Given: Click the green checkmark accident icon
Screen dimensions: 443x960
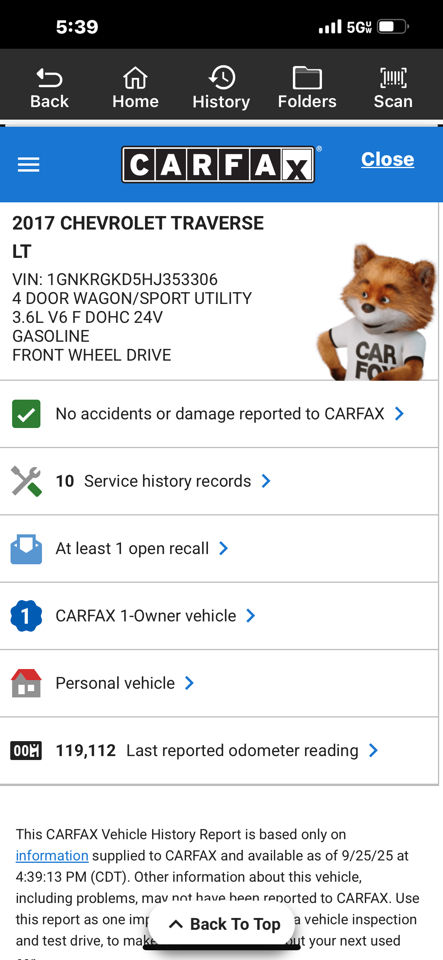Looking at the screenshot, I should pos(26,414).
